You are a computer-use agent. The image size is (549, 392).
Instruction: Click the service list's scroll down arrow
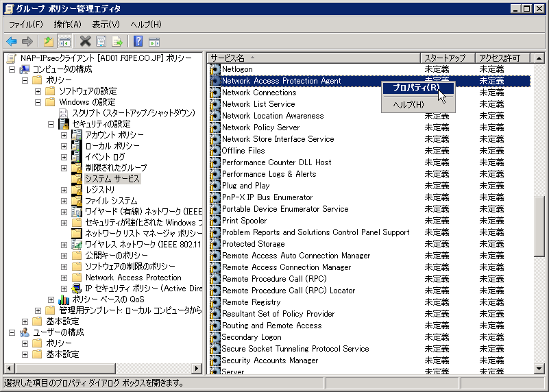[538, 368]
